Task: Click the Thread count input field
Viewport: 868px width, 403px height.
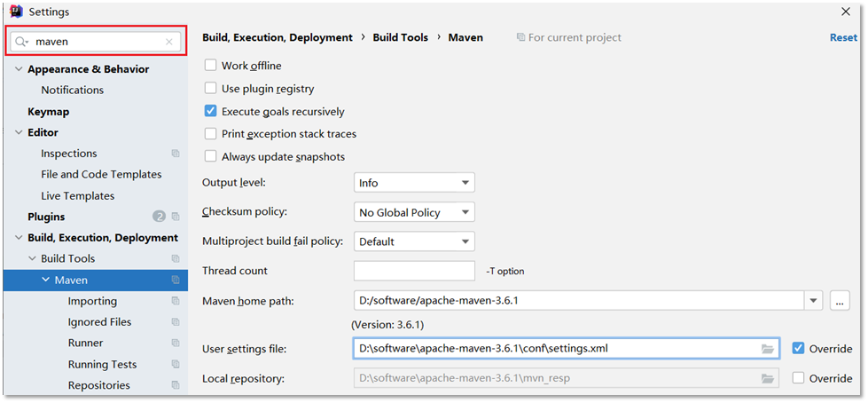Action: pos(414,271)
